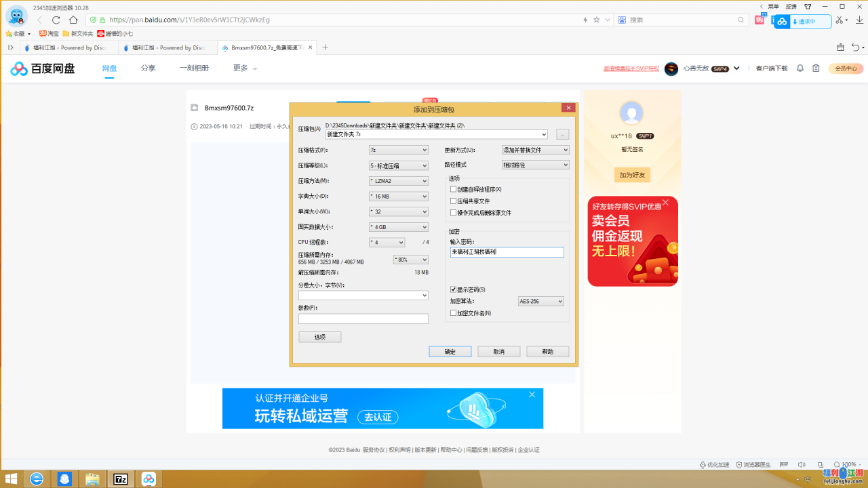Click the browser home icon
Image resolution: width=868 pixels, height=488 pixels.
pos(73,20)
